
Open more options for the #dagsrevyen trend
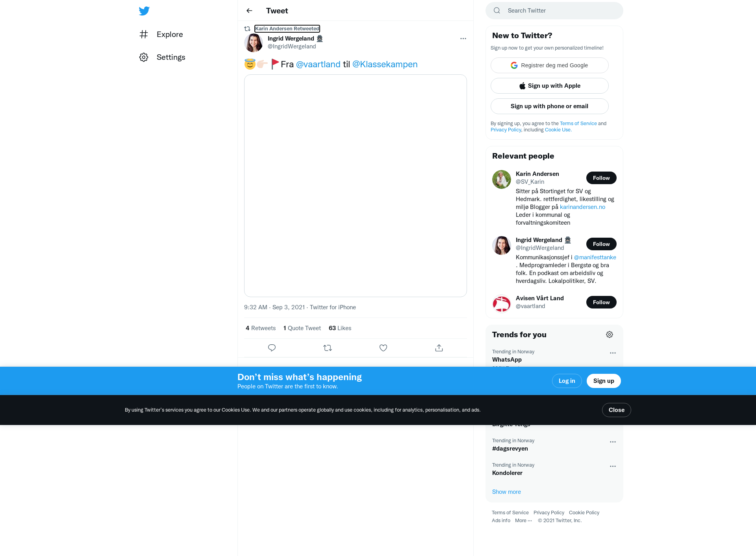click(x=613, y=442)
